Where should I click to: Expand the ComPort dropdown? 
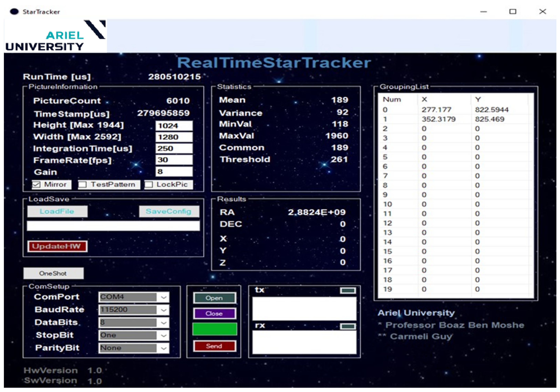tap(164, 297)
